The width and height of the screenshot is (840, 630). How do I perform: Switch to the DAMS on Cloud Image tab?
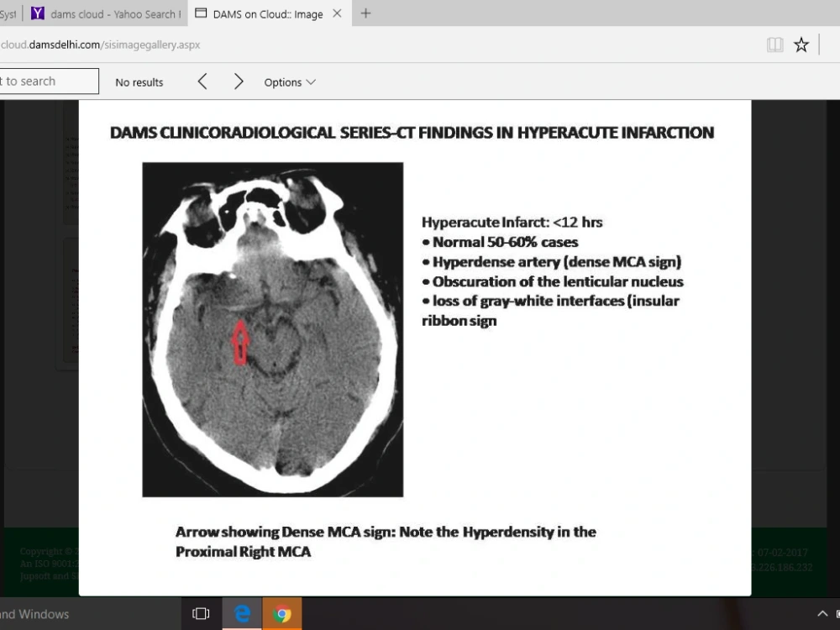(260, 13)
